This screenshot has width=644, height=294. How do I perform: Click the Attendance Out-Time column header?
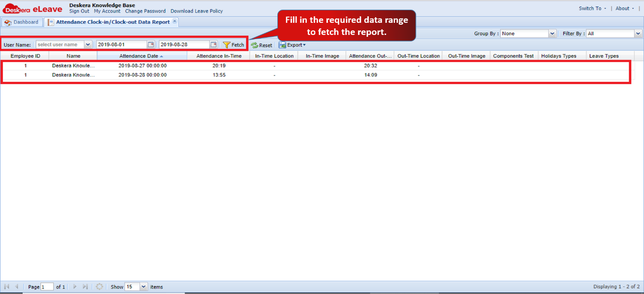pyautogui.click(x=370, y=56)
